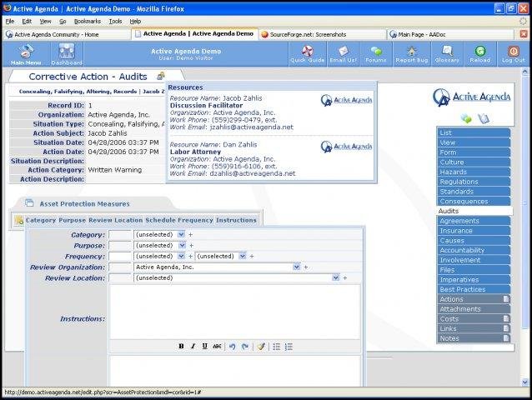Click Dan Zahlis's Active Agenda logo in Resources

tap(346, 147)
